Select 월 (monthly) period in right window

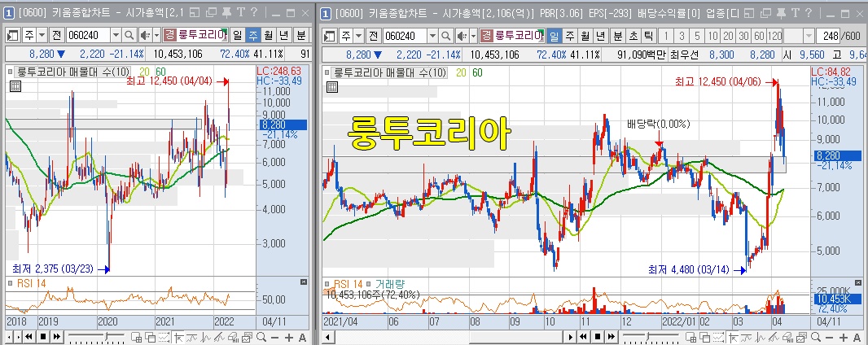585,36
